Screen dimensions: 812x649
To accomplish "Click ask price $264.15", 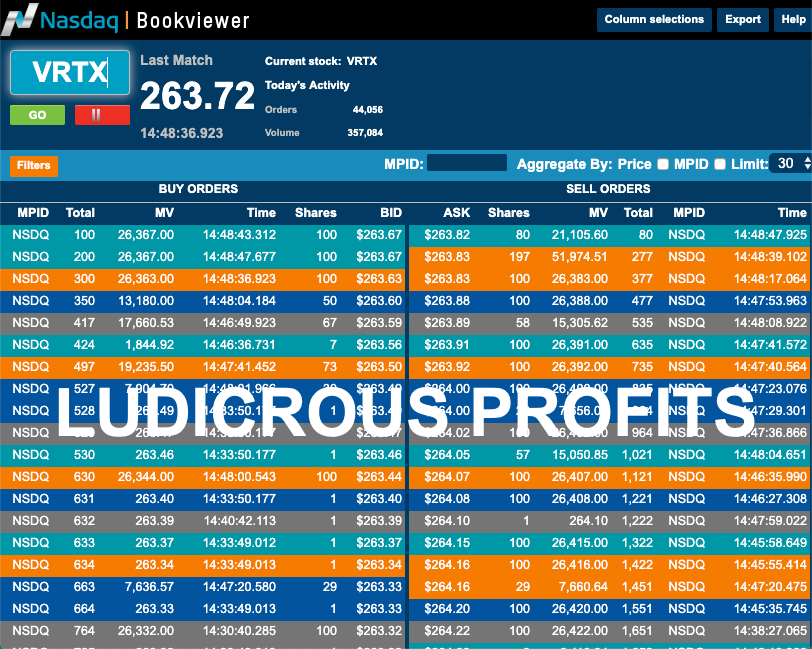I will (447, 543).
